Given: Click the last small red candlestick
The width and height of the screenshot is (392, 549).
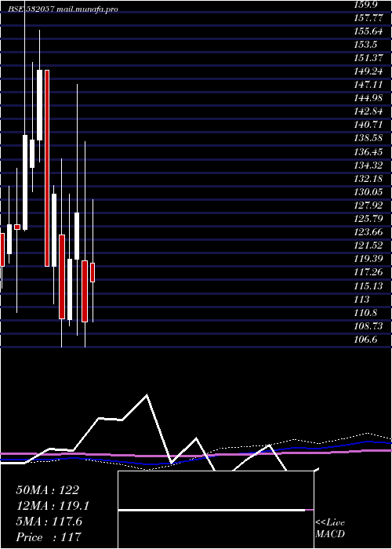Looking at the screenshot, I should [x=93, y=272].
